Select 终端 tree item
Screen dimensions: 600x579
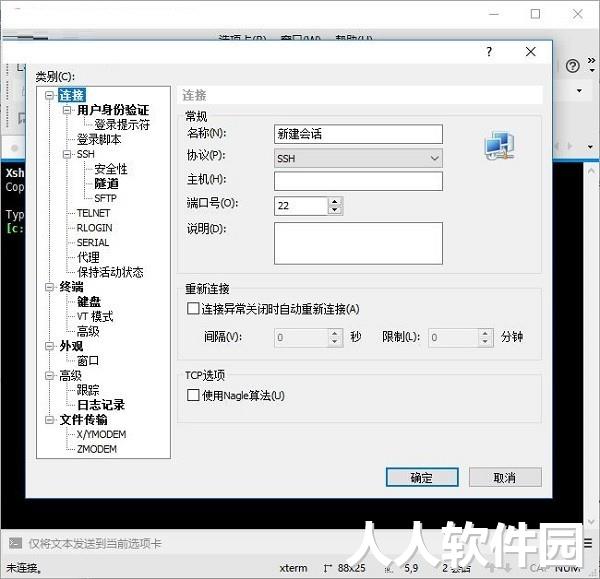click(x=71, y=287)
